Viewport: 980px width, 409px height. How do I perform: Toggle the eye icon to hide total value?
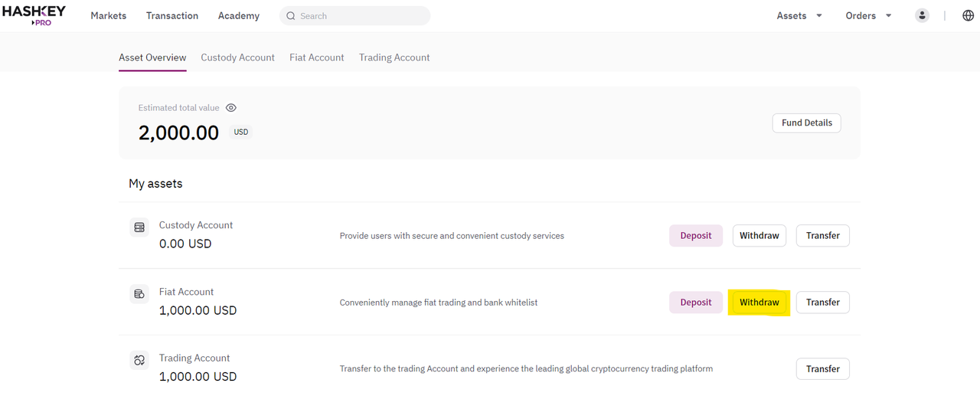(x=231, y=108)
